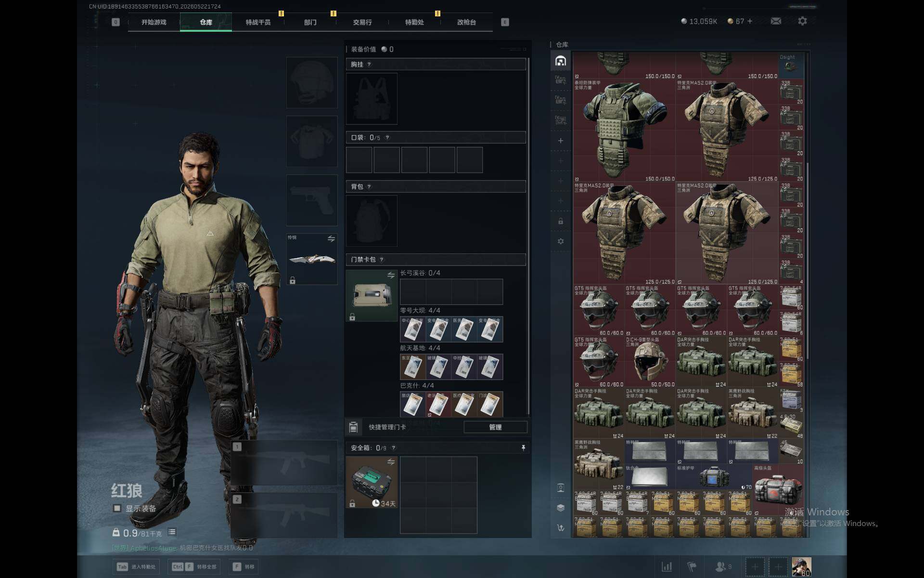Click the keycard pack thumbnail
This screenshot has width=924, height=578.
[x=372, y=295]
